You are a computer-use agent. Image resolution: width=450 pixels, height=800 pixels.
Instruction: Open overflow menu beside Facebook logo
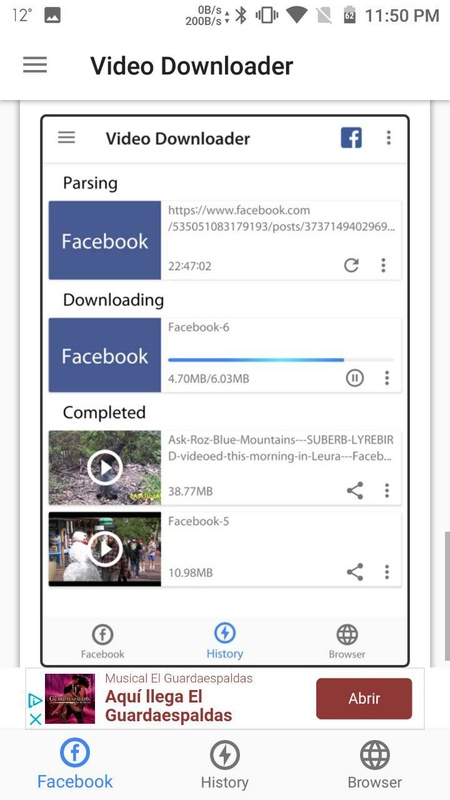pyautogui.click(x=389, y=138)
